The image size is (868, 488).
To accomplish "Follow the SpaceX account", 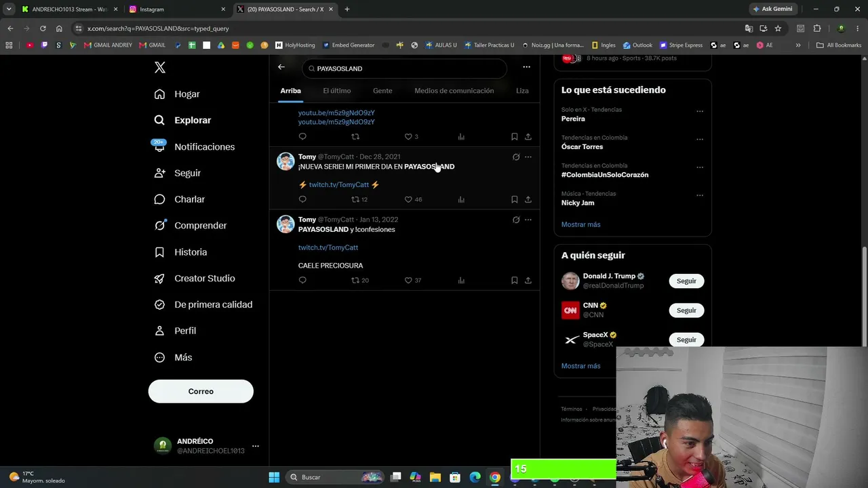I will click(686, 340).
